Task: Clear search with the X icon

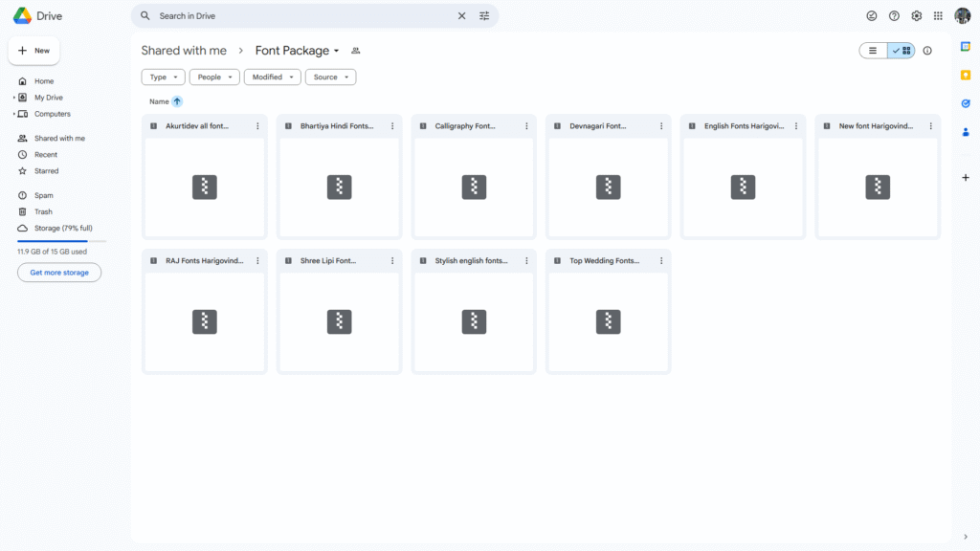Action: [x=461, y=15]
